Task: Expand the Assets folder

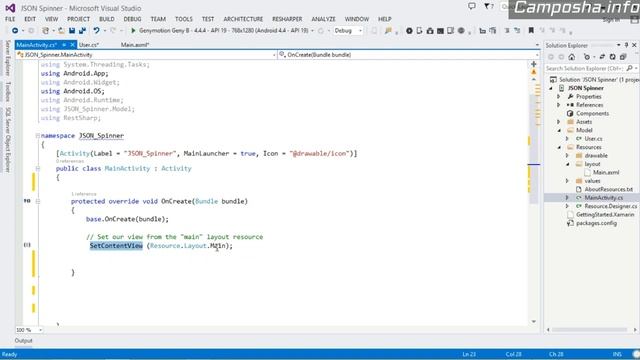Action: [x=559, y=122]
